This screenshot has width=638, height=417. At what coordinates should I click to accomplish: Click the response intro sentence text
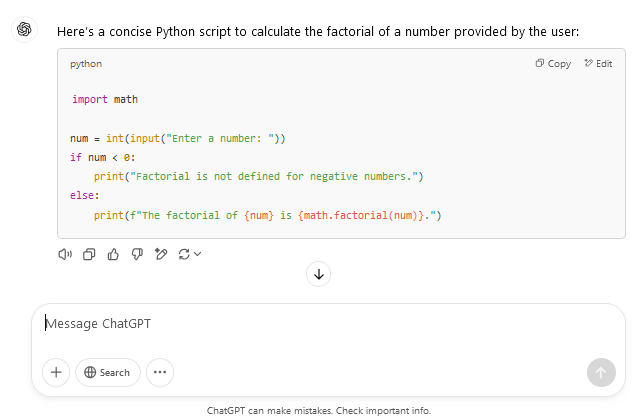click(x=318, y=32)
